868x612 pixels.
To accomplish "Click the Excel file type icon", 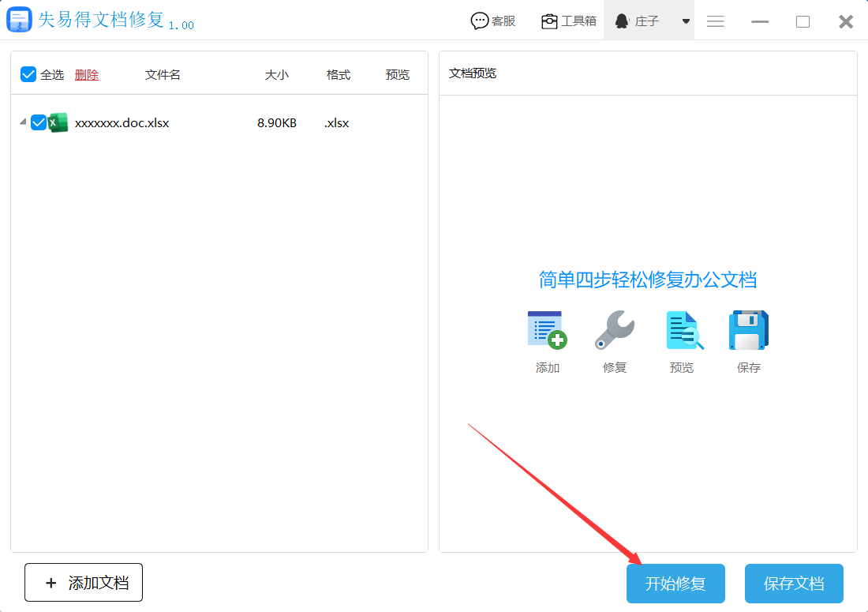I will (x=58, y=122).
